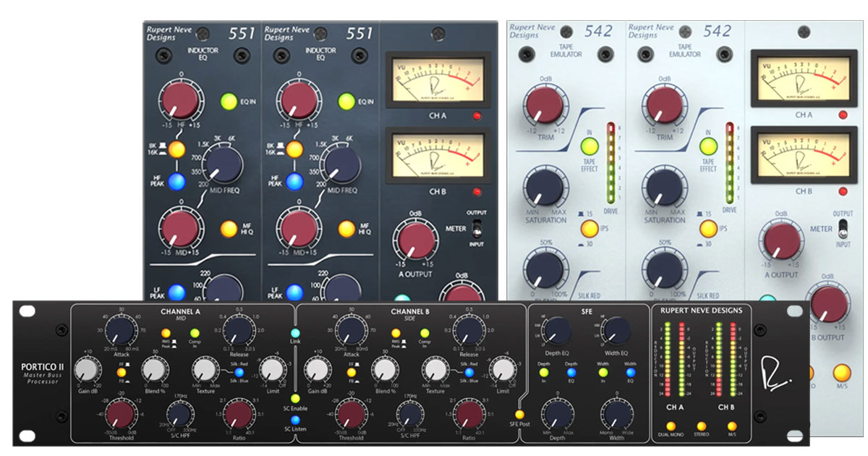Toggle the SFE Post button

point(519,414)
